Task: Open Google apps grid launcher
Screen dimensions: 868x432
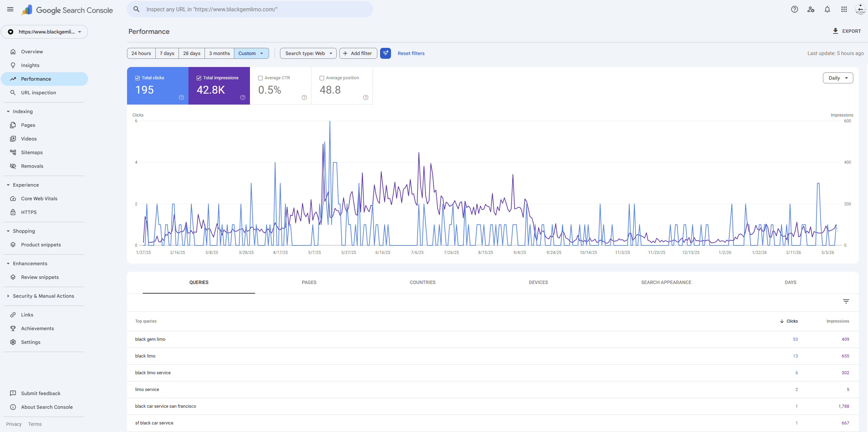Action: (844, 9)
